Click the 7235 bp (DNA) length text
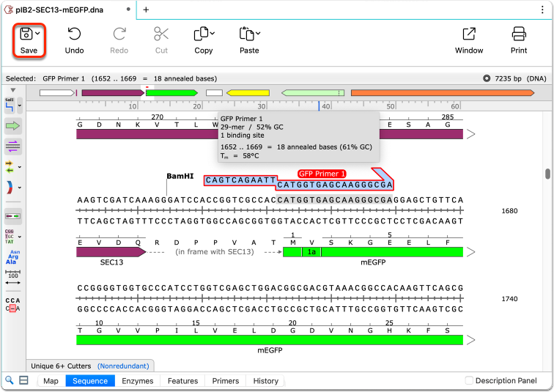 tap(520, 78)
